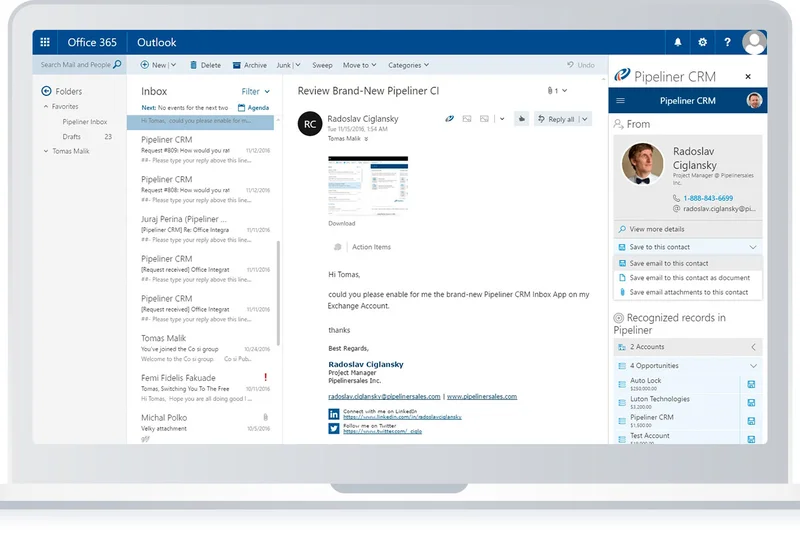Click Reply all button
This screenshot has height=533, width=800.
click(557, 119)
